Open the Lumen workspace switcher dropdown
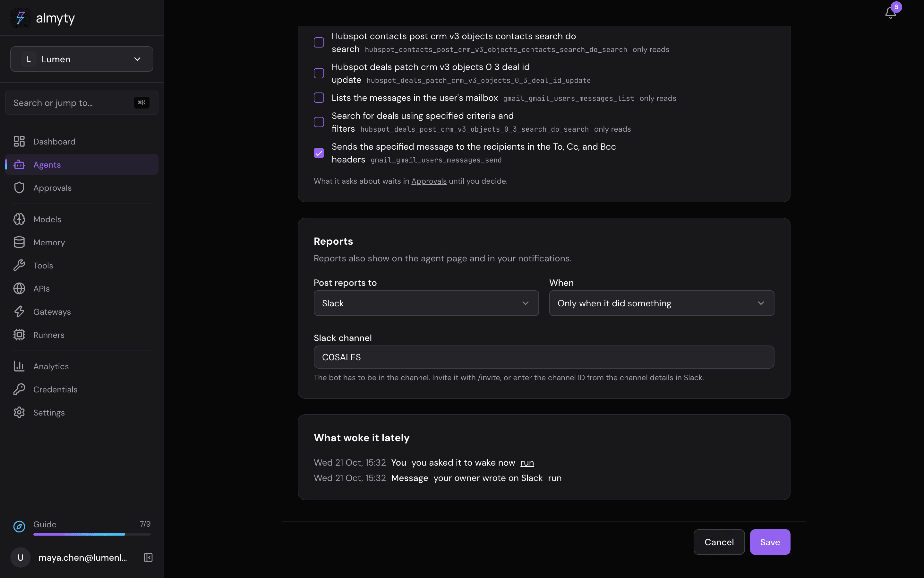Screen dimensions: 924x578 tap(82, 59)
